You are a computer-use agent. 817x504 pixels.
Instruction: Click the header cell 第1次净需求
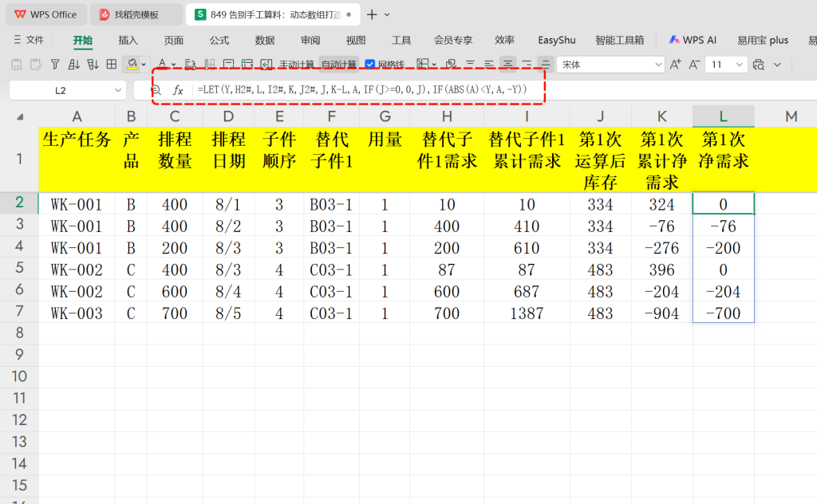[723, 159]
